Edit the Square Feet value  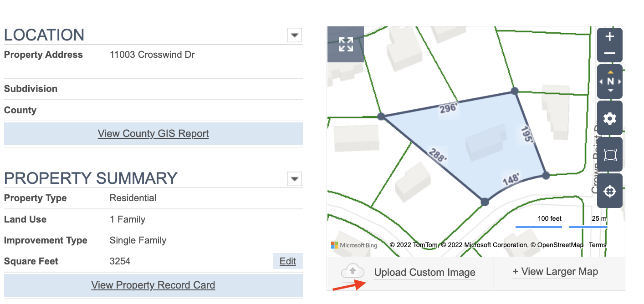coord(287,261)
